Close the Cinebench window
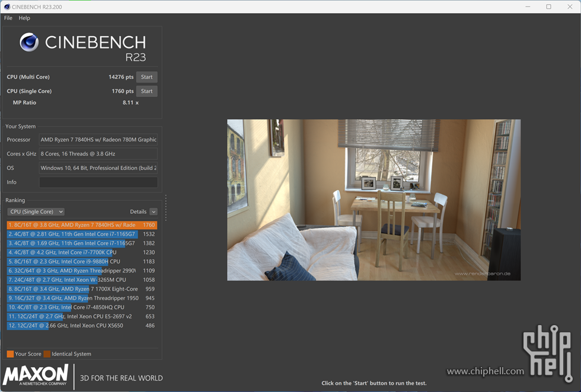Screen dimensions: 581x392 (570, 7)
